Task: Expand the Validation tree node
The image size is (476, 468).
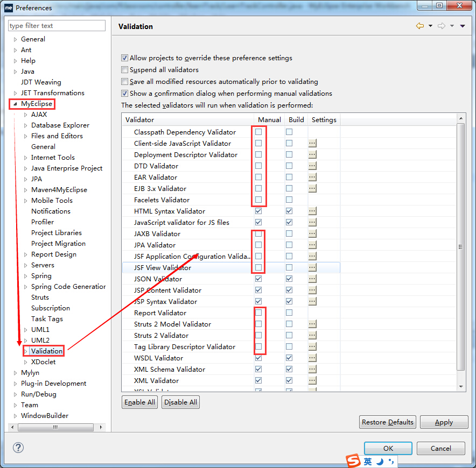Action: click(25, 351)
